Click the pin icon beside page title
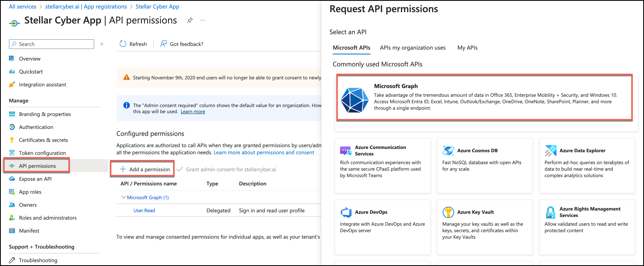 tap(190, 20)
